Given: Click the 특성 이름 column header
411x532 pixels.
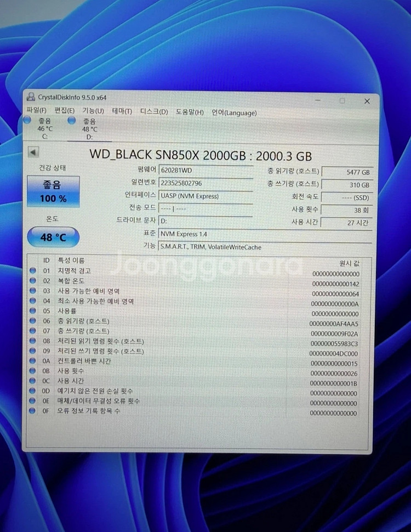Looking at the screenshot, I should click(x=71, y=260).
